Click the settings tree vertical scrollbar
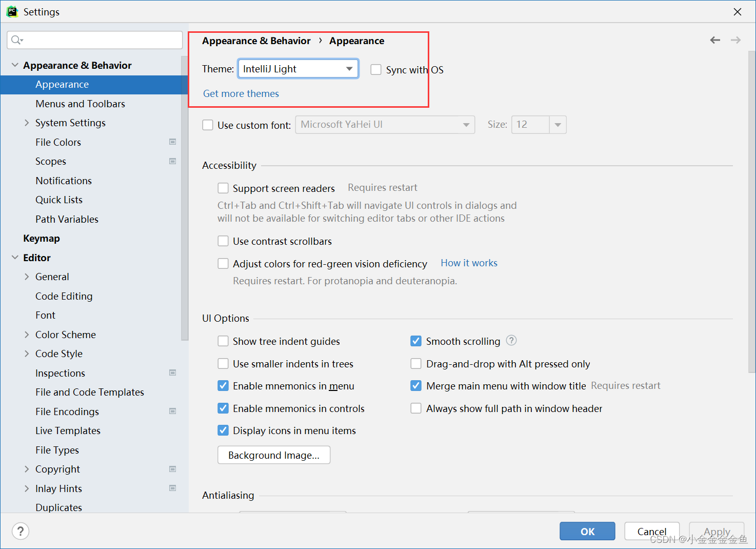Screen dimensions: 756x549 [185, 198]
